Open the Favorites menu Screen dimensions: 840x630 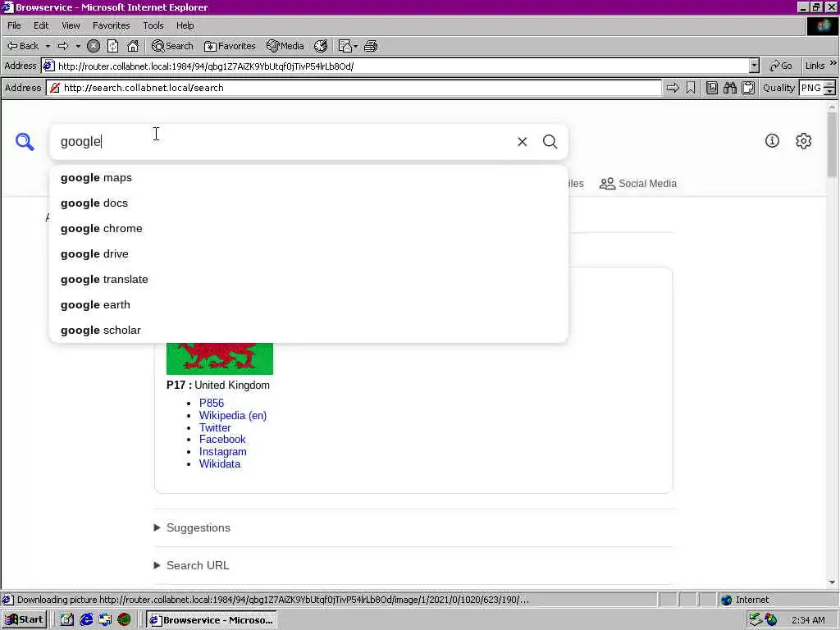(111, 25)
